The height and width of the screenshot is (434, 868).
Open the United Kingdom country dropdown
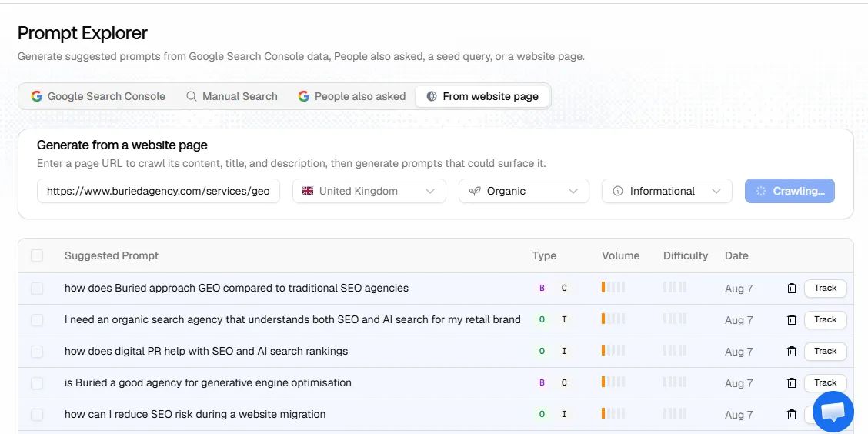(369, 191)
